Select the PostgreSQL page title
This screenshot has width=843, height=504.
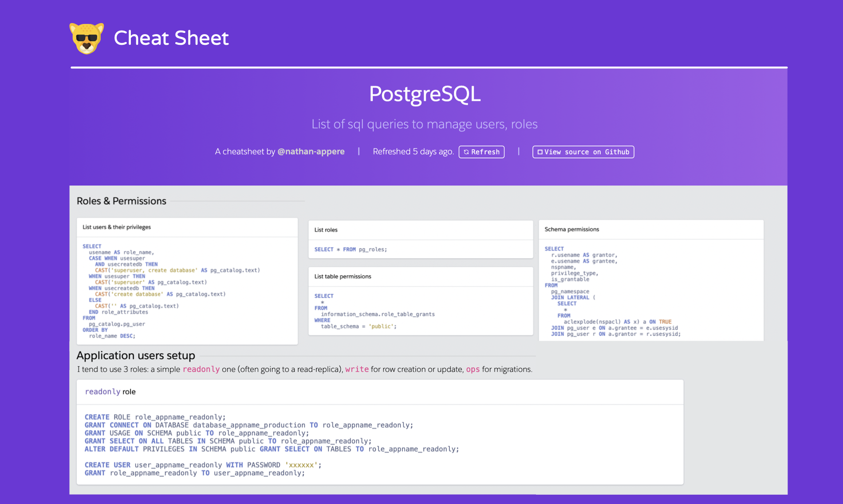(x=425, y=94)
